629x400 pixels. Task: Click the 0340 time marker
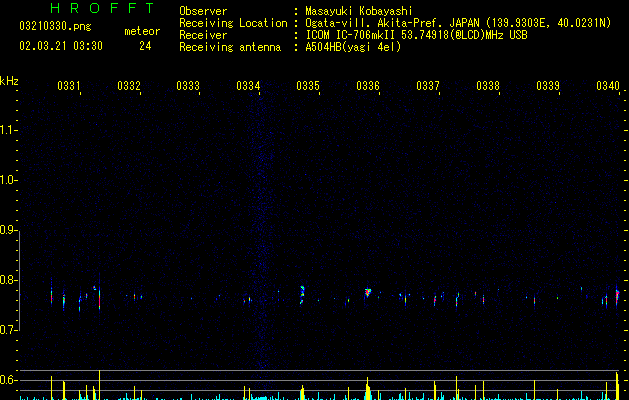click(x=608, y=85)
